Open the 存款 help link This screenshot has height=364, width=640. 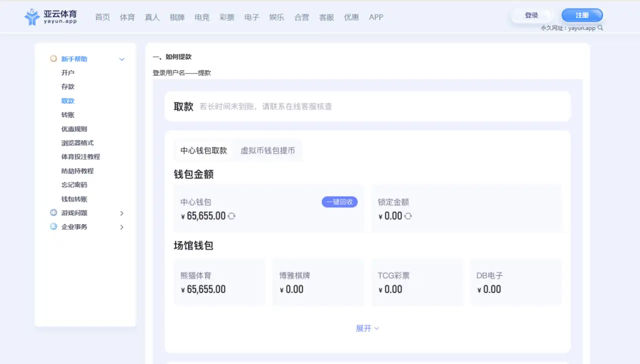click(68, 87)
